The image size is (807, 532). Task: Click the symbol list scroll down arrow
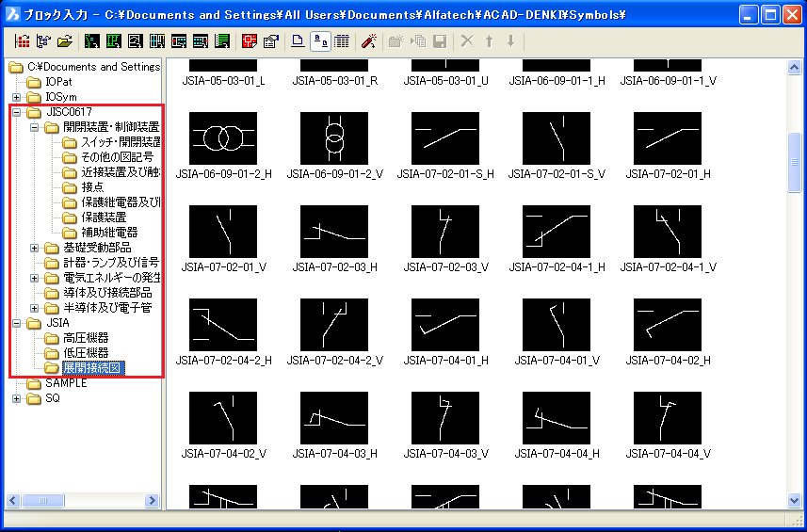(794, 500)
